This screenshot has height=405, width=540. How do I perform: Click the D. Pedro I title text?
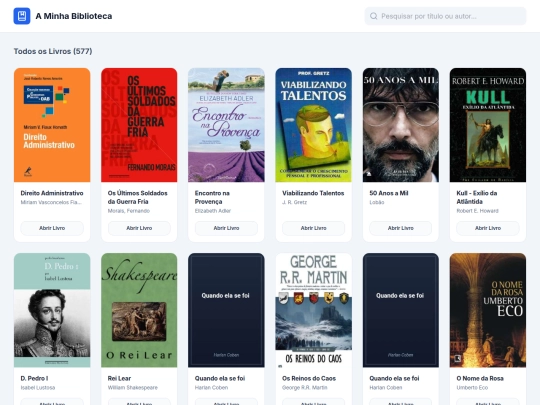[x=34, y=378]
